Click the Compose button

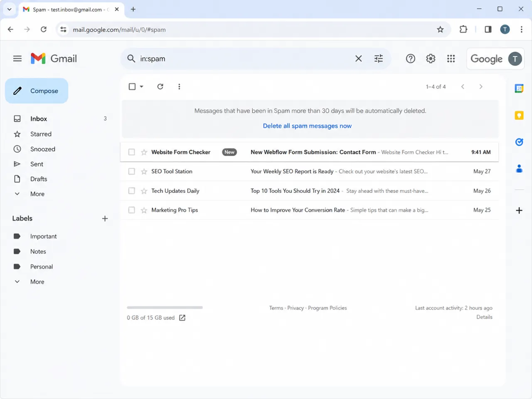[37, 91]
